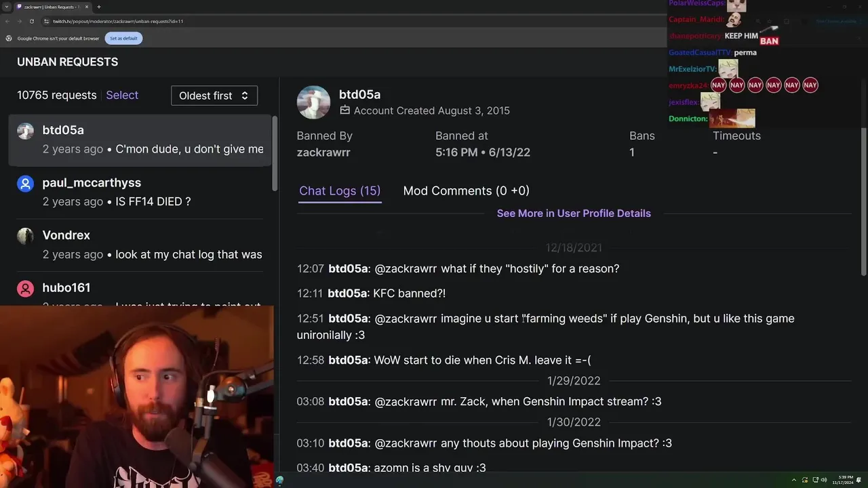Set Chrome as default browser
The image size is (868, 488).
(123, 38)
